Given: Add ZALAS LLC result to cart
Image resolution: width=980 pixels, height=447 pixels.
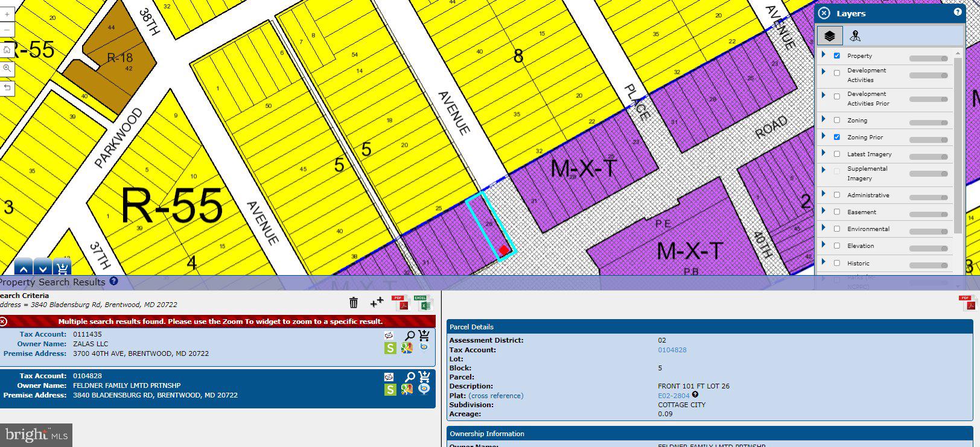Looking at the screenshot, I should point(424,335).
